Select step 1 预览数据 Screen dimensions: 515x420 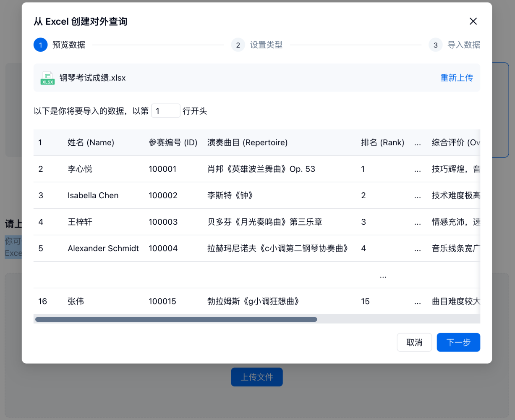click(60, 45)
